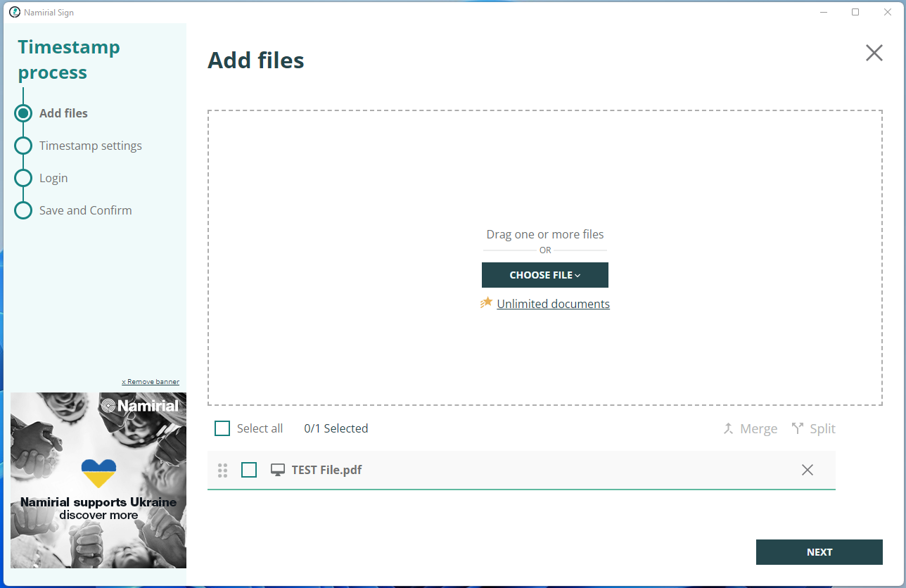The height and width of the screenshot is (588, 906).
Task: Click the Remove banner link
Action: click(151, 382)
